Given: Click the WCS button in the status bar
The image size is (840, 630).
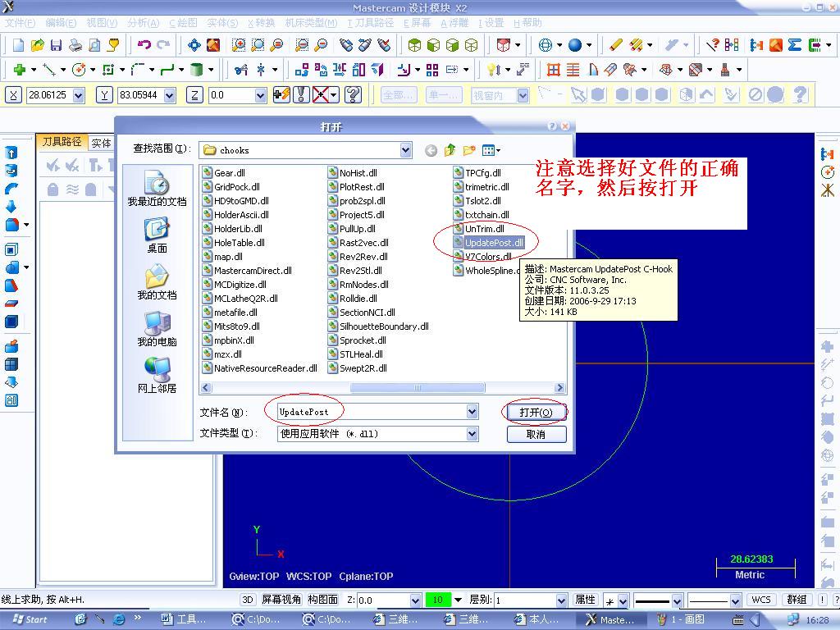Looking at the screenshot, I should pos(760,600).
